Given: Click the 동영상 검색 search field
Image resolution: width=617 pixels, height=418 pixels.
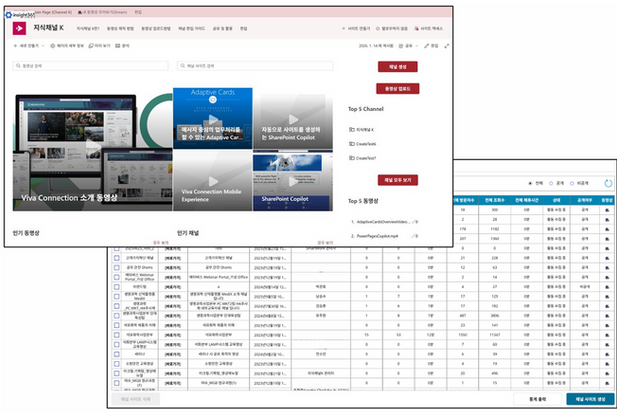Looking at the screenshot, I should click(x=91, y=66).
